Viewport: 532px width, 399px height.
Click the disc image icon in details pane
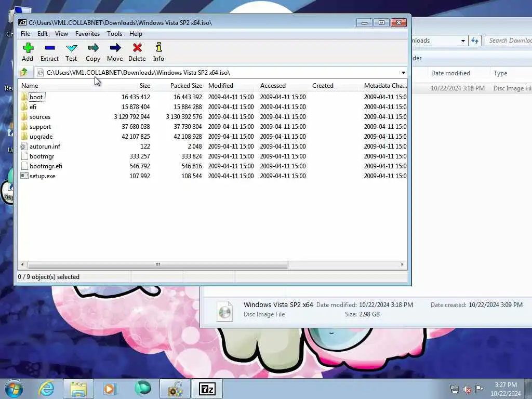tap(224, 311)
